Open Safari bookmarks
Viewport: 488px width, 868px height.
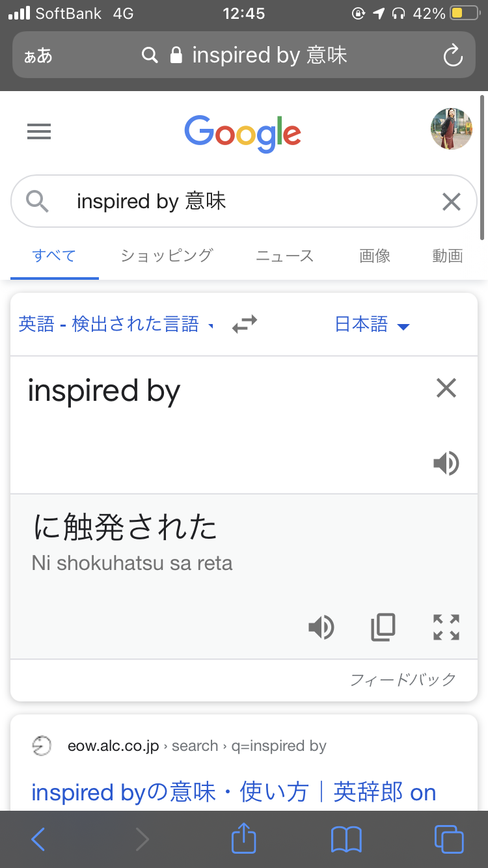(346, 839)
